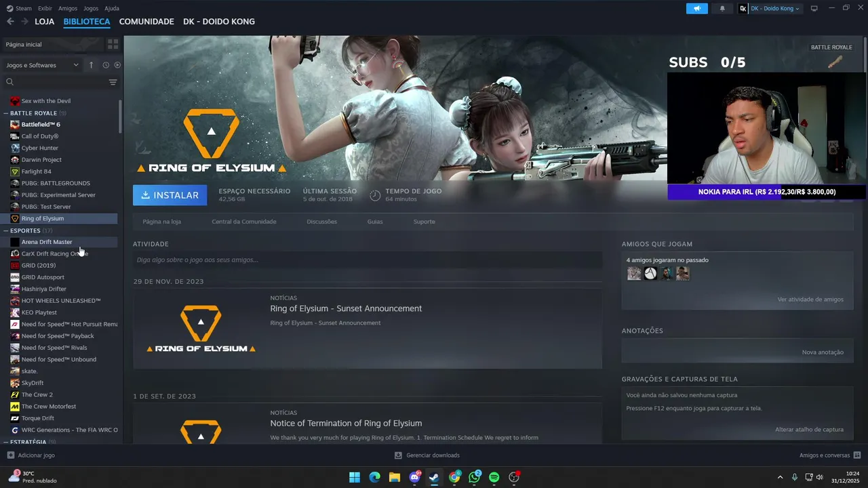Collapse the ESTRATÉGIA category

(x=6, y=442)
